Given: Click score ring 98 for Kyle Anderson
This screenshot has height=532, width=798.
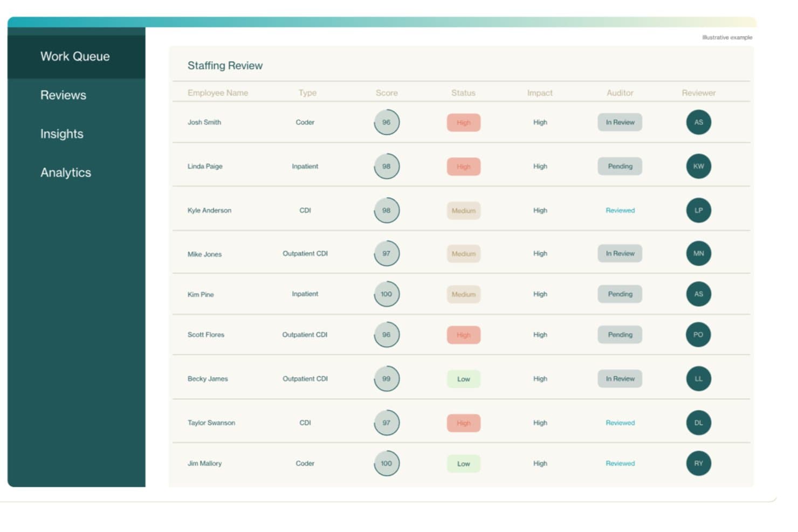Looking at the screenshot, I should click(x=387, y=211).
